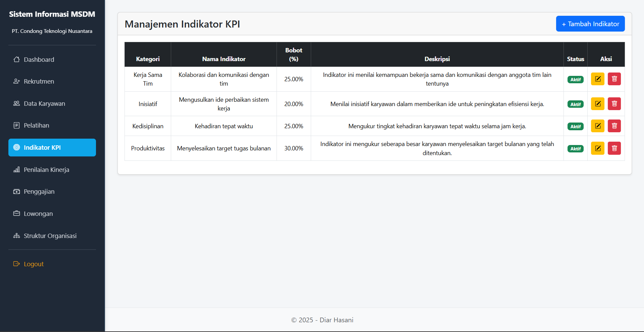
Task: Open edit for Produktivitas indicator
Action: click(x=597, y=148)
